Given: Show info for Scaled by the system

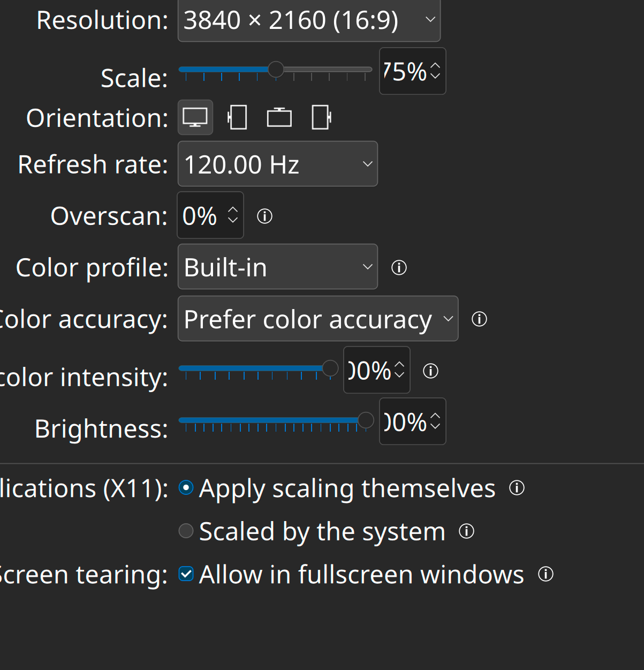Looking at the screenshot, I should 466,531.
